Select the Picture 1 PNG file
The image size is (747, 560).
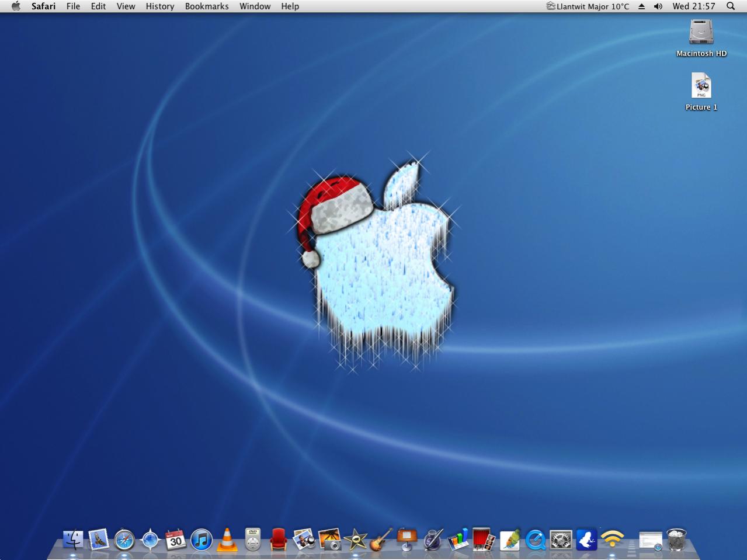[x=701, y=92]
